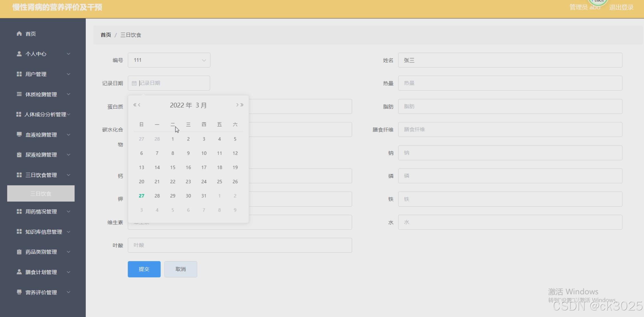Select the 三日饮食 submenu item

click(41, 194)
